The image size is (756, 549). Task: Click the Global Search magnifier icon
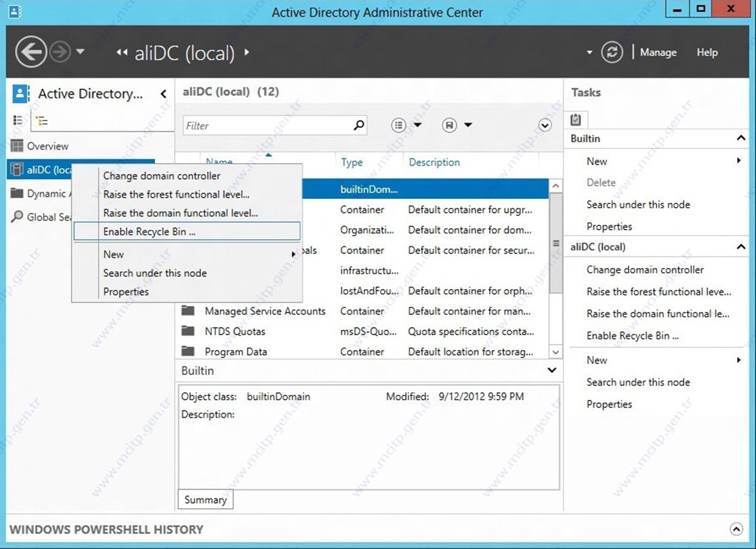17,217
